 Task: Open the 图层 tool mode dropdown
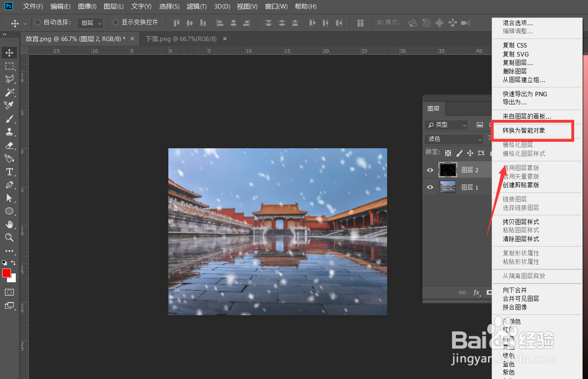pyautogui.click(x=90, y=23)
